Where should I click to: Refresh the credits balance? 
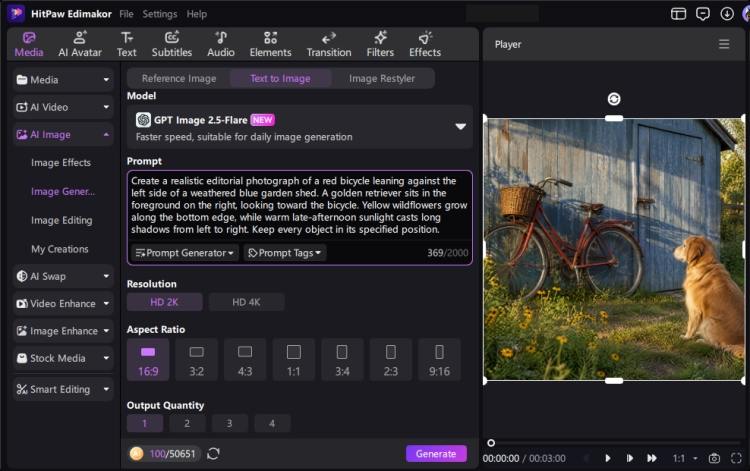click(x=213, y=453)
